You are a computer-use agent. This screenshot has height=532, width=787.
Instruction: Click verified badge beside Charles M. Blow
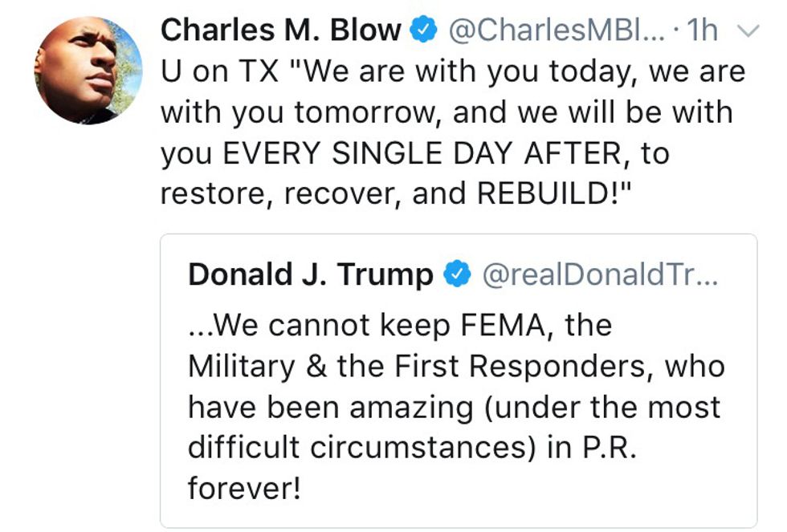point(422,30)
